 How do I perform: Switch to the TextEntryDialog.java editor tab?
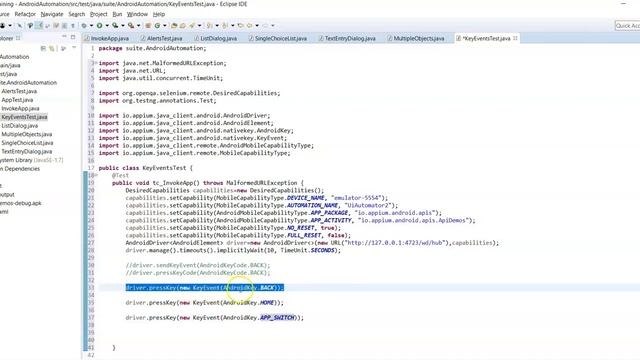point(347,38)
